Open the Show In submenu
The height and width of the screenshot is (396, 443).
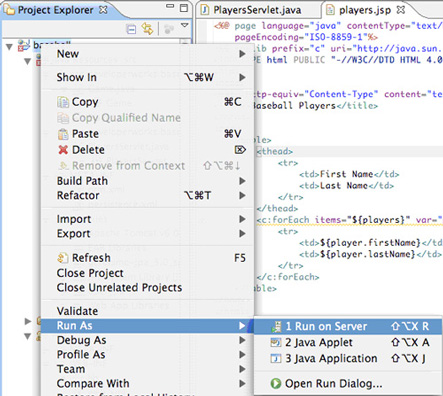(x=147, y=77)
